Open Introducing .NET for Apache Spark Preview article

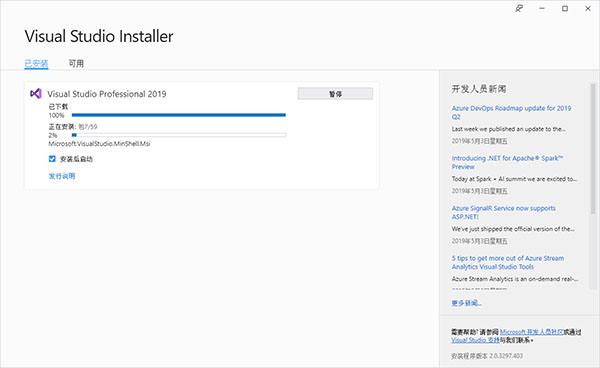pyautogui.click(x=507, y=162)
